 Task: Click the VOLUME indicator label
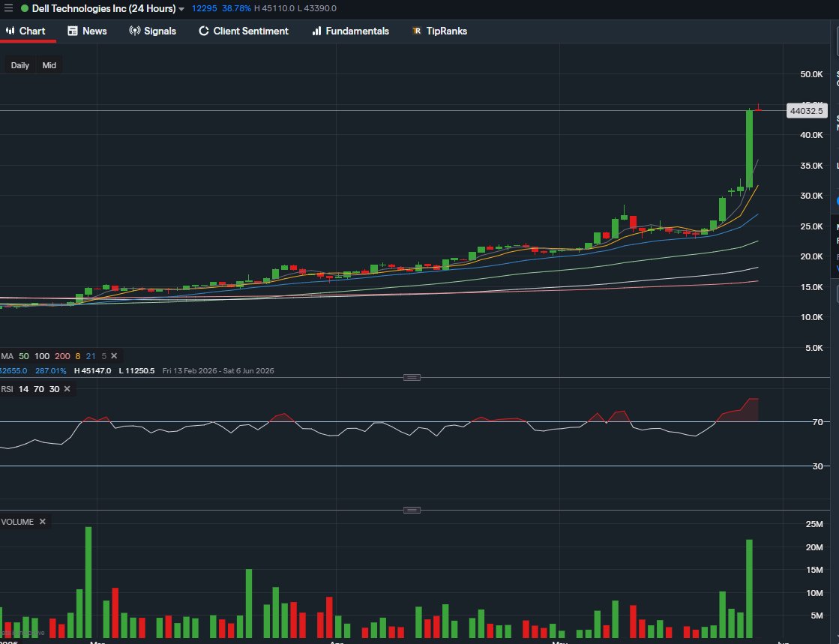17,522
